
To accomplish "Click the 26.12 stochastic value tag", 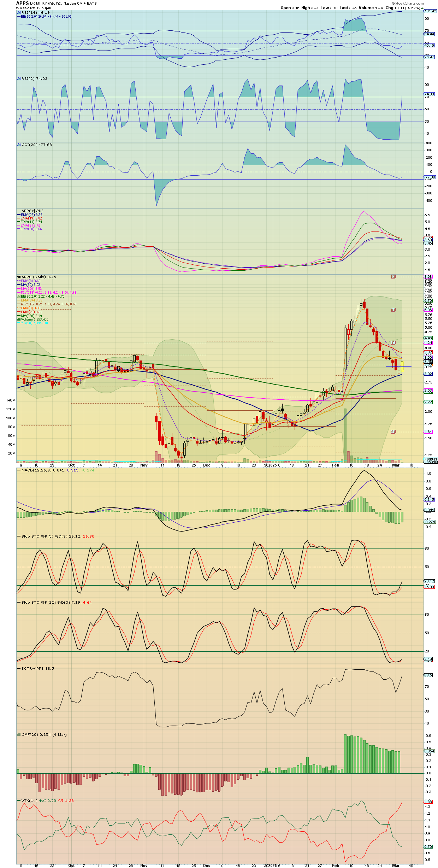I will tap(429, 581).
